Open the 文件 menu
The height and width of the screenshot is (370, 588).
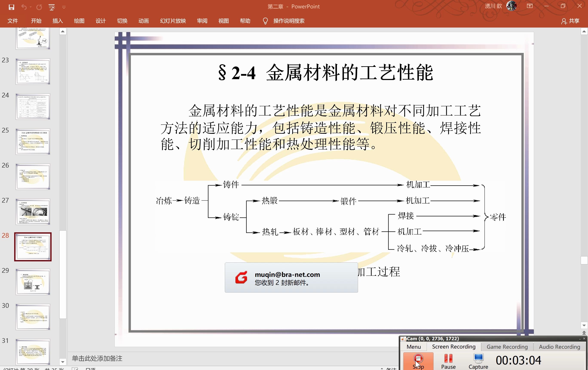(12, 21)
